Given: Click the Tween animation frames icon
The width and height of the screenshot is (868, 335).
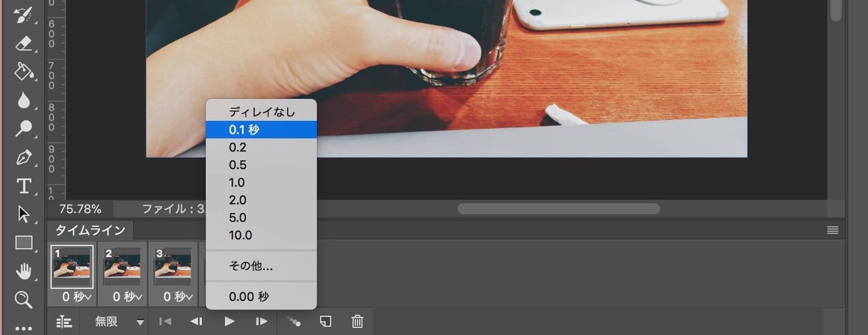Looking at the screenshot, I should [294, 322].
